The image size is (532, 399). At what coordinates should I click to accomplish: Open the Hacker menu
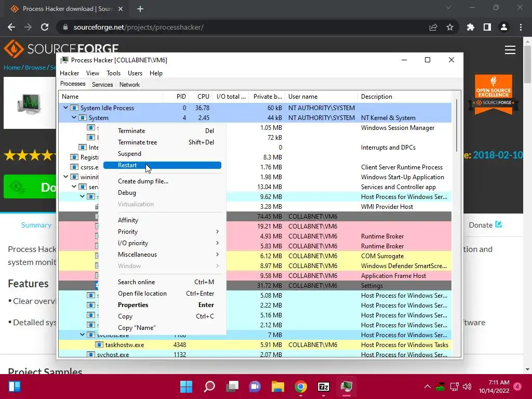(x=69, y=73)
